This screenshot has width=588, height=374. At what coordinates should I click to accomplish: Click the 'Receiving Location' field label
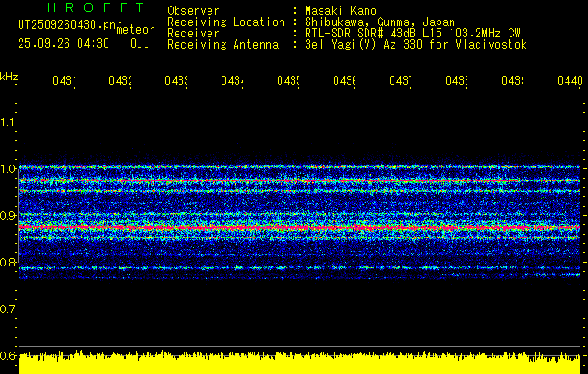[226, 22]
